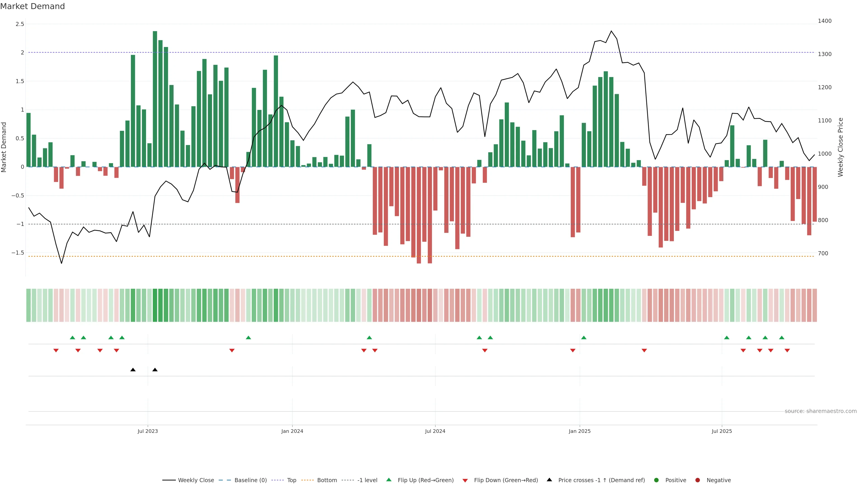Click the red Negative legend dot
Image resolution: width=868 pixels, height=488 pixels.
pos(698,480)
